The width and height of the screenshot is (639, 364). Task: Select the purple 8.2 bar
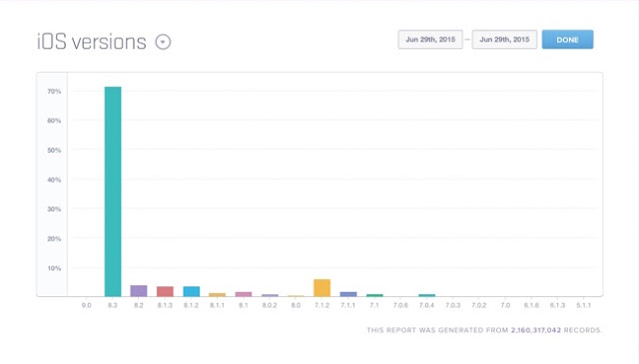pos(139,291)
